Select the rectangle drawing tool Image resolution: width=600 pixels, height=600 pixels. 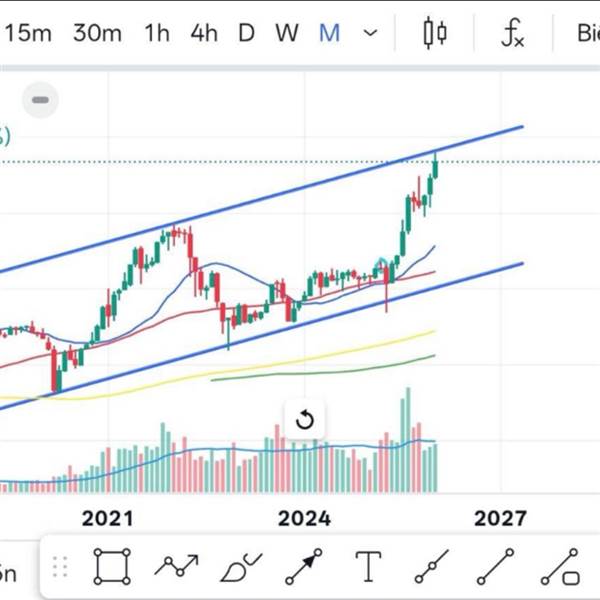pyautogui.click(x=112, y=566)
